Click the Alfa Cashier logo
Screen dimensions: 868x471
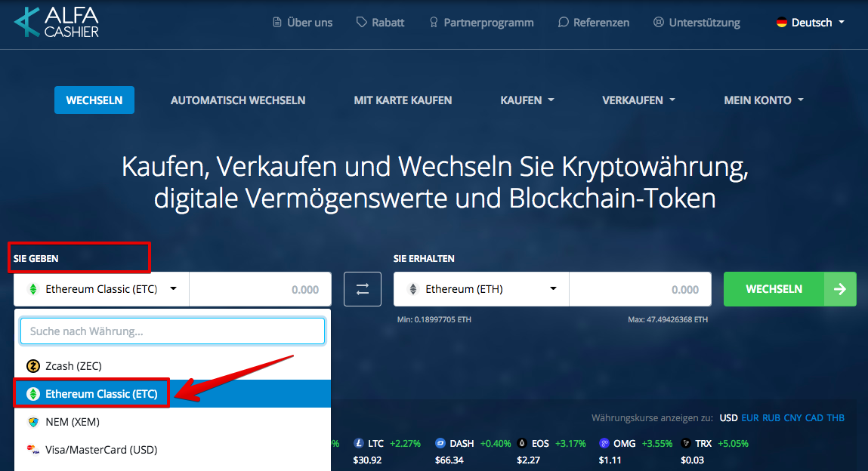pyautogui.click(x=57, y=22)
